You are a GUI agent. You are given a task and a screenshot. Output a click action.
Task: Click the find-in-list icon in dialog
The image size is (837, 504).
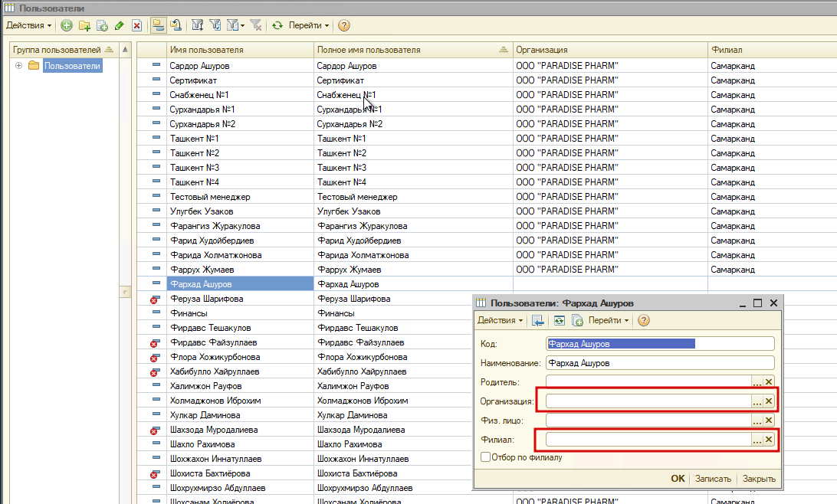click(x=537, y=320)
